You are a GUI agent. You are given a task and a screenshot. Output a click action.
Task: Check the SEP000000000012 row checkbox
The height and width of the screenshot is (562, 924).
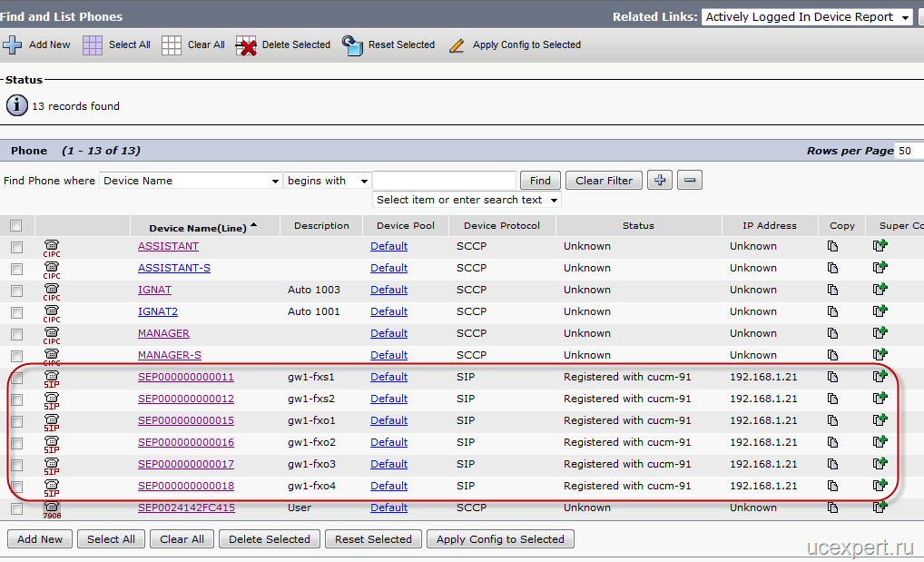(16, 399)
